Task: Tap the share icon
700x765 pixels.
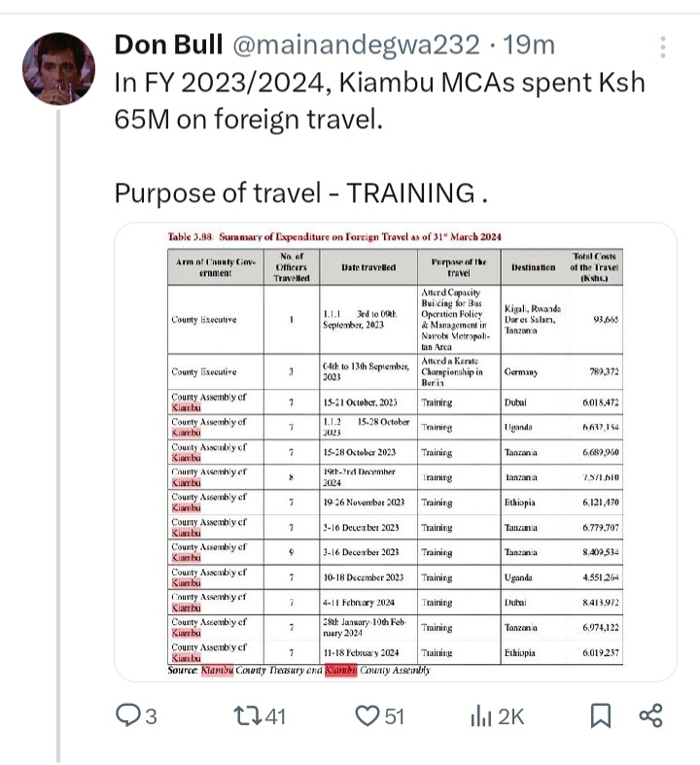Action: (650, 717)
